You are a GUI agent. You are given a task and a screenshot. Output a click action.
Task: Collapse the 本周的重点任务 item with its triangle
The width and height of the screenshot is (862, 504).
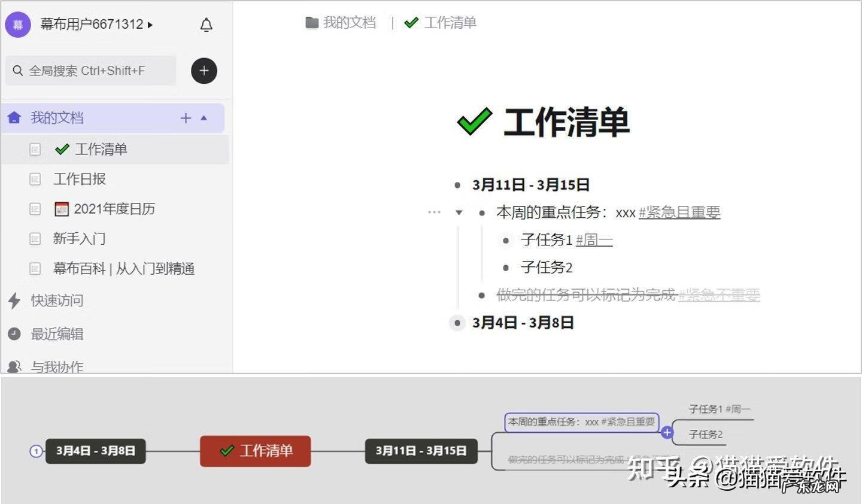pos(459,212)
